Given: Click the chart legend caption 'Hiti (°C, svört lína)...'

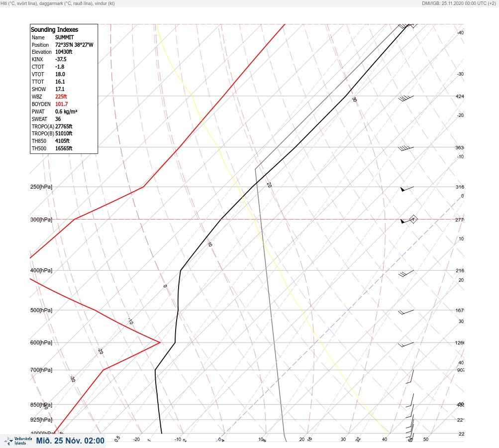Looking at the screenshot, I should point(58,3).
